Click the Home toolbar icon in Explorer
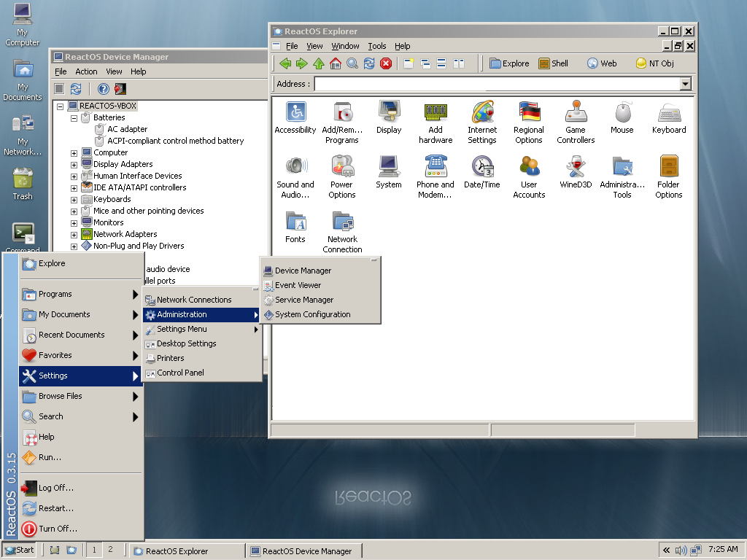 (x=336, y=63)
